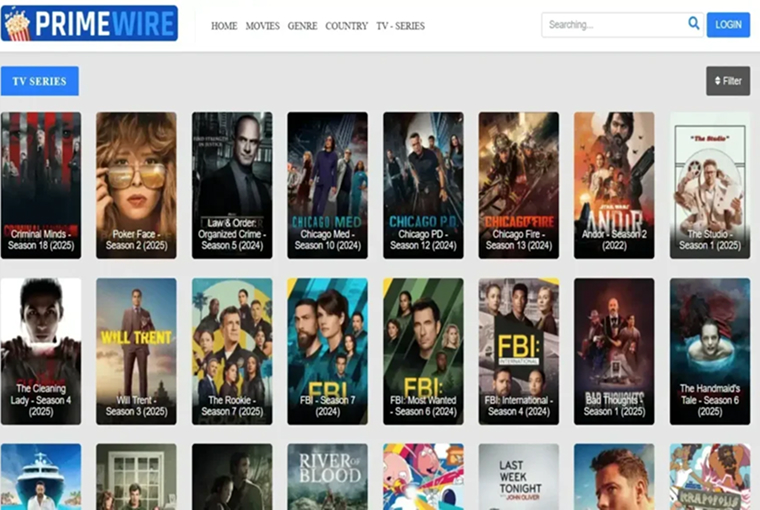Click the LOGIN button
Screen dimensions: 760x510
tap(728, 25)
